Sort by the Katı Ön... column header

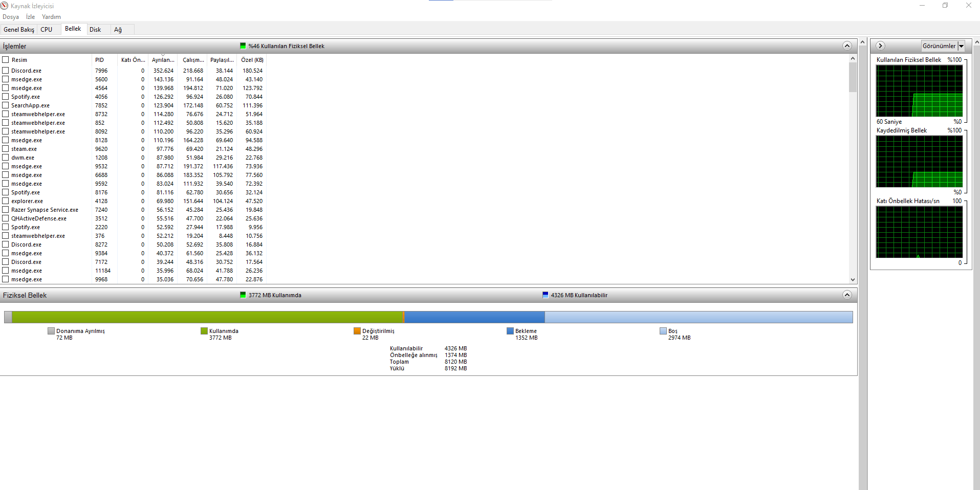(x=133, y=60)
